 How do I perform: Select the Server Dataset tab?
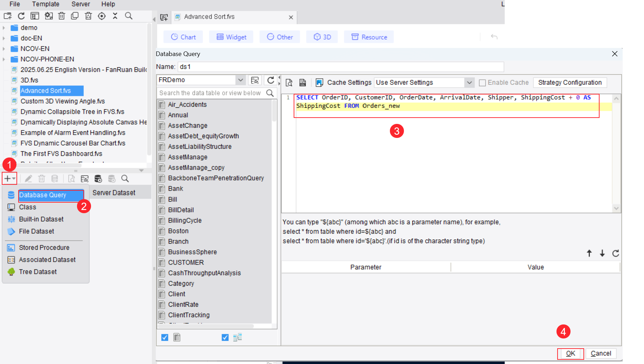tap(114, 193)
